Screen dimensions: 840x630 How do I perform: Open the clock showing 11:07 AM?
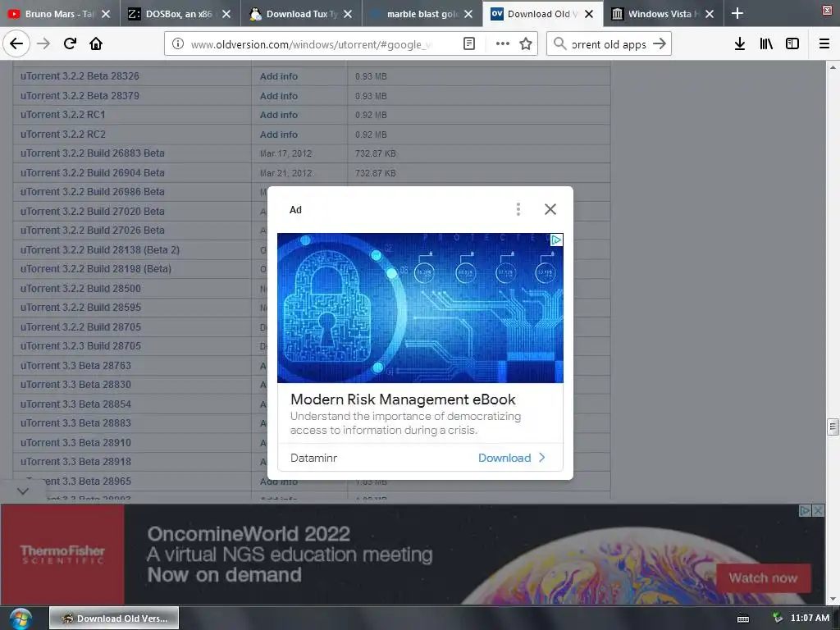pos(810,619)
